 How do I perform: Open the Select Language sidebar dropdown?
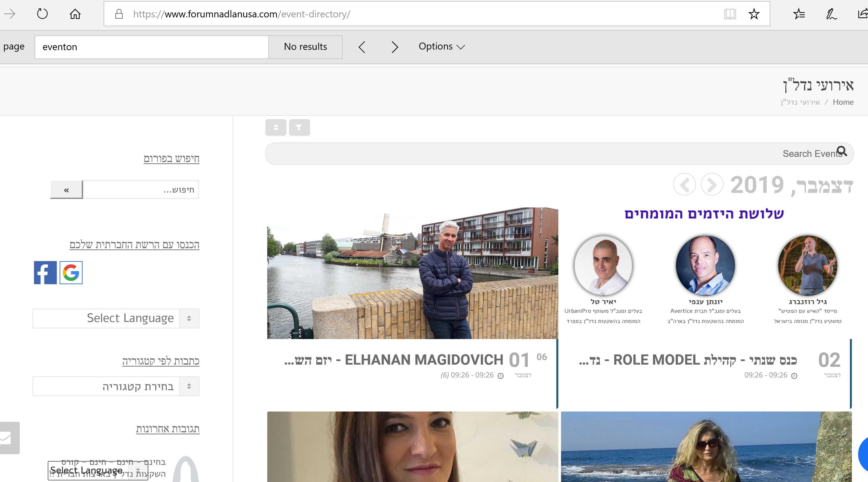pyautogui.click(x=116, y=318)
